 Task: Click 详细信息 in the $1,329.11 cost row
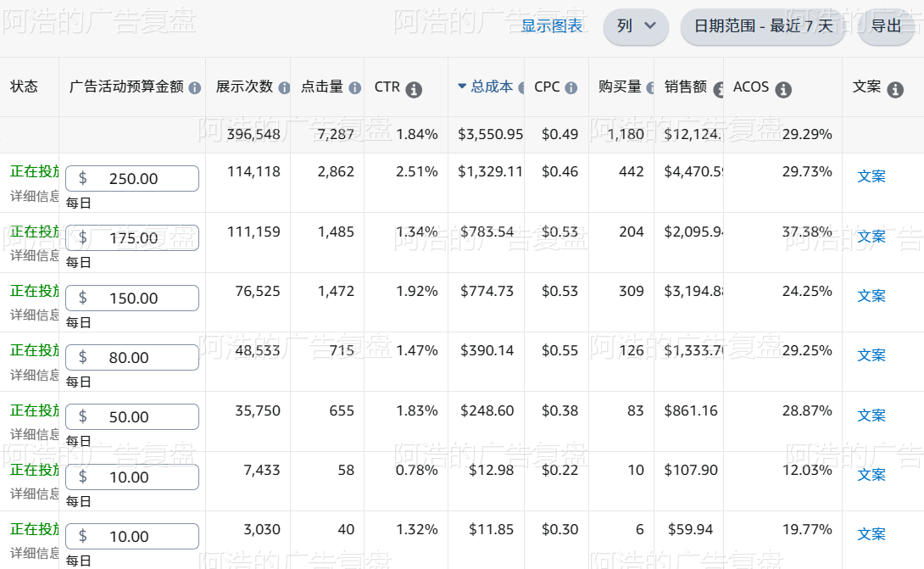34,197
